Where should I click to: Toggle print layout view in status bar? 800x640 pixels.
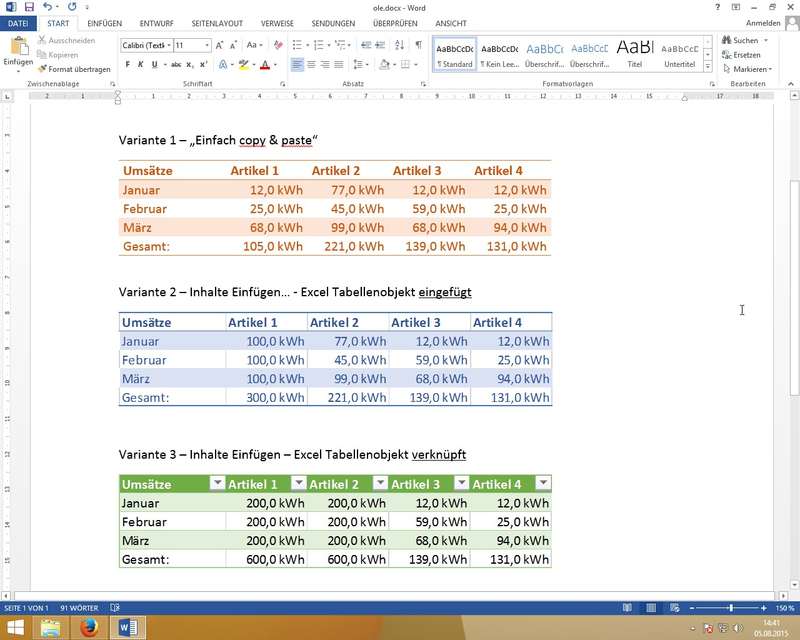pyautogui.click(x=651, y=608)
